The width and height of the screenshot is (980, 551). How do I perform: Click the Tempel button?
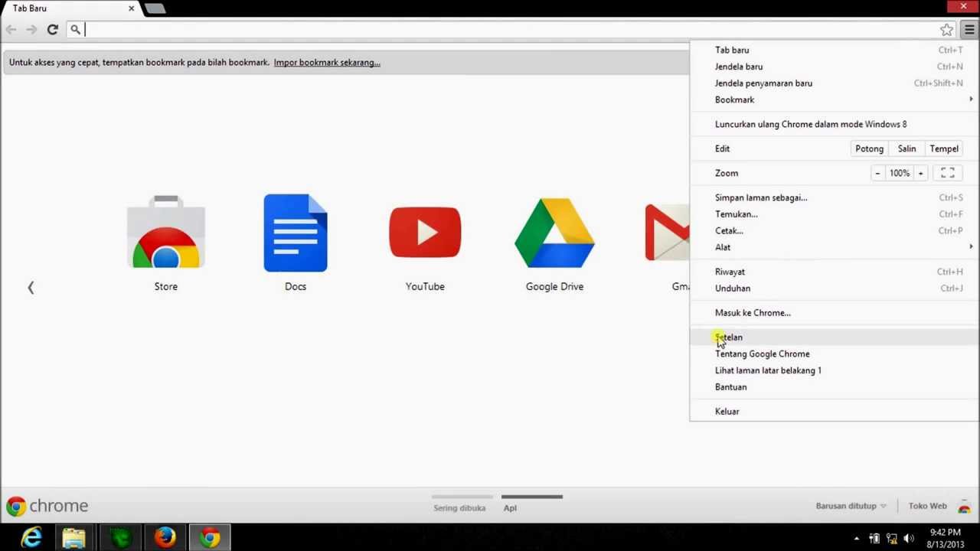click(x=944, y=148)
